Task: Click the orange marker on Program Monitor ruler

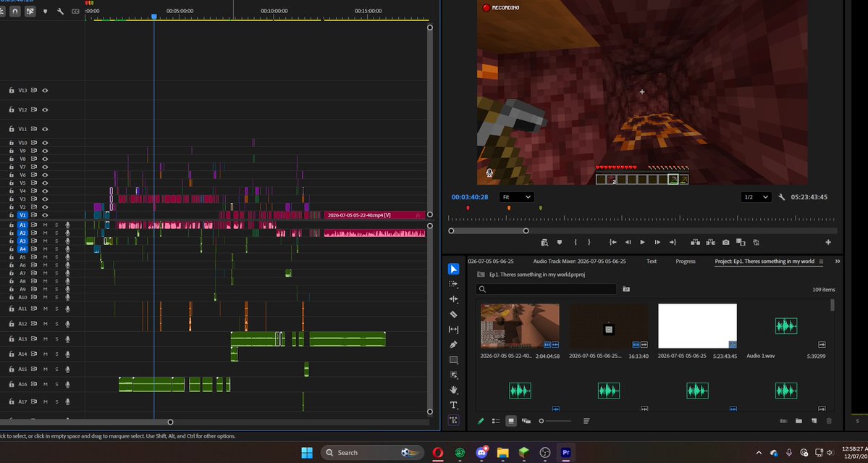Action: coord(509,208)
